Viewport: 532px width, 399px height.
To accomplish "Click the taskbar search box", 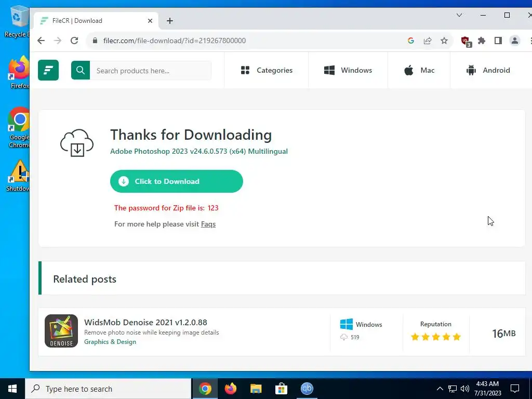I will click(108, 389).
